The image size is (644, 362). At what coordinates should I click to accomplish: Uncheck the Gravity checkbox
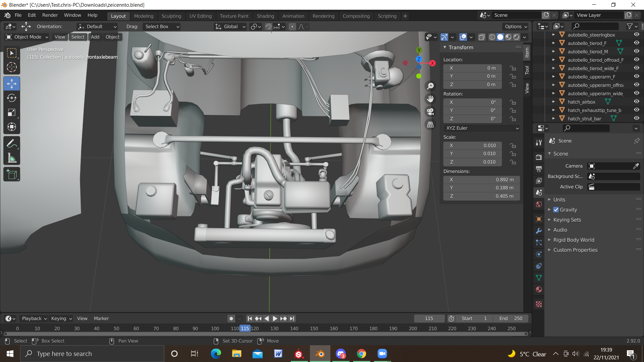[556, 209]
